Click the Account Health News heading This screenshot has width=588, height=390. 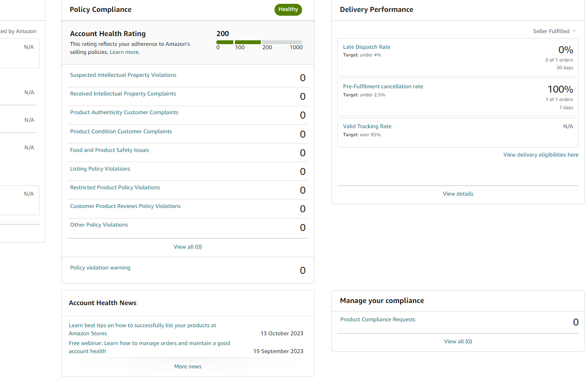tap(103, 303)
